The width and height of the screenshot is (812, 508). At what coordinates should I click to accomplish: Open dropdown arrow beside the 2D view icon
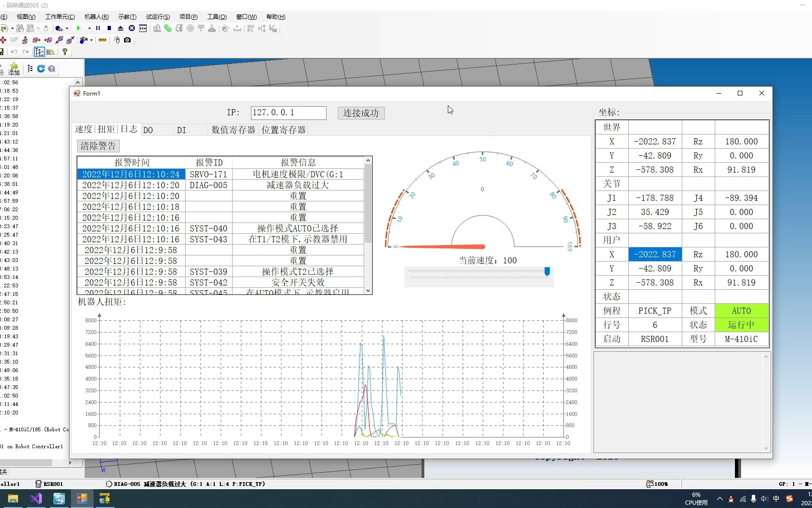(67, 28)
